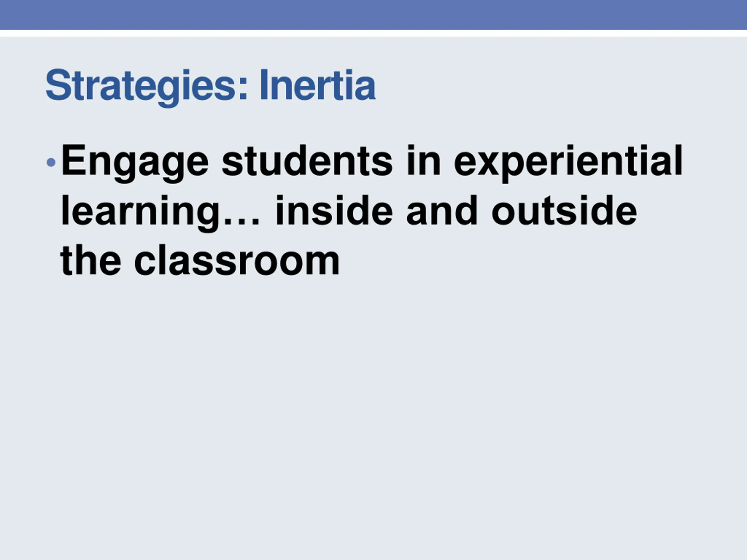Click the word 'outside' in the bullet text
The height and width of the screenshot is (560, 747).
(x=564, y=210)
